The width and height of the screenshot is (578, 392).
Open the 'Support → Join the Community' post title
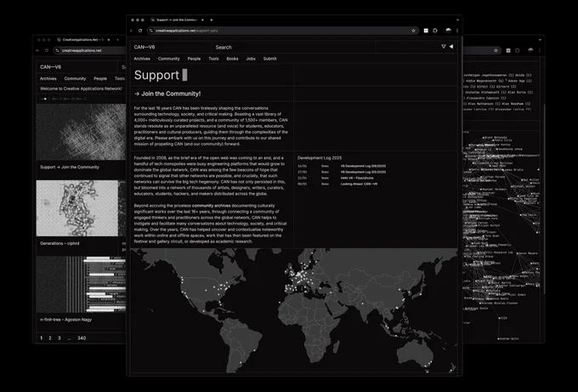coord(70,167)
